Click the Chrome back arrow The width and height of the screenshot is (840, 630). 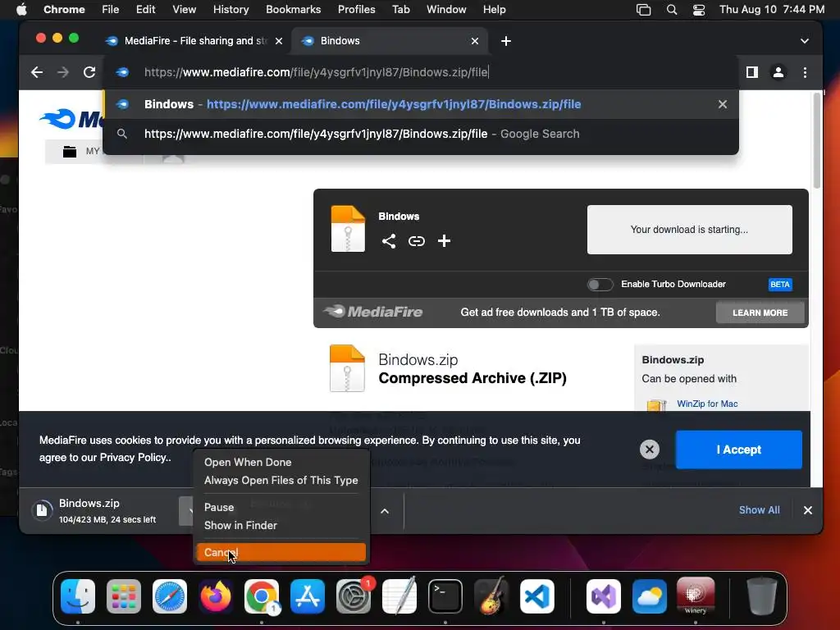[x=36, y=72]
